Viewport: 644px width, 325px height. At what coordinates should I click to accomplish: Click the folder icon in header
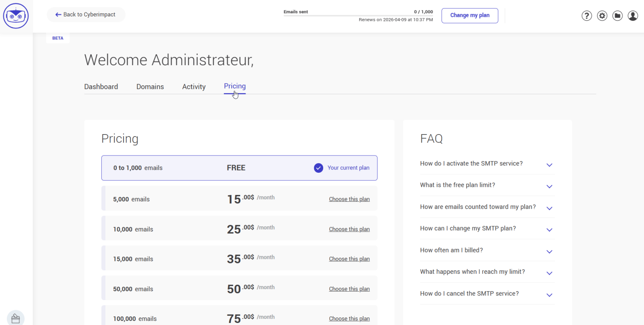617,16
